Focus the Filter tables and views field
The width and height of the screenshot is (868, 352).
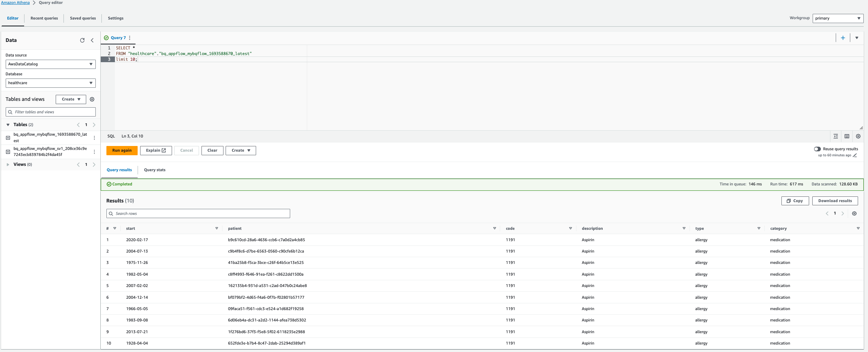51,112
